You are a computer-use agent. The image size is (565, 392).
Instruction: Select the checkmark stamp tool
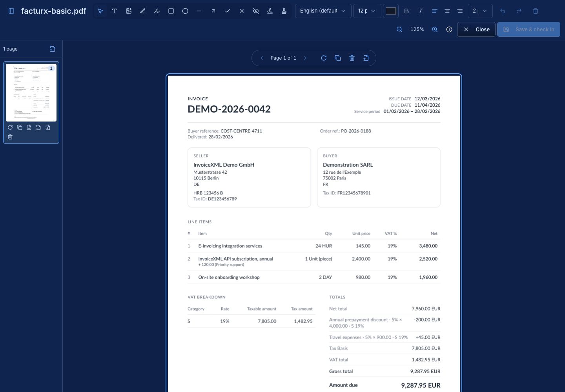pos(228,11)
